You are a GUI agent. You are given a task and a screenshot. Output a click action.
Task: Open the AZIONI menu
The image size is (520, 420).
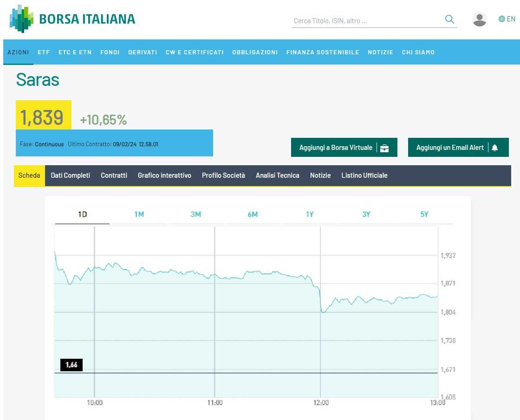(x=18, y=52)
